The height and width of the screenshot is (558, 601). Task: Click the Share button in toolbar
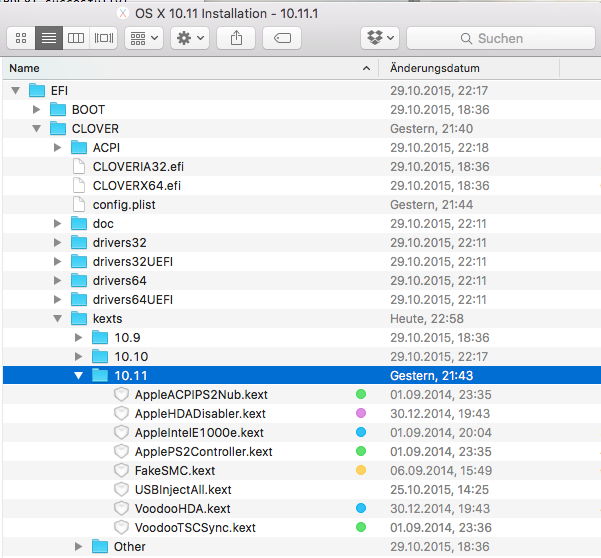(x=236, y=38)
